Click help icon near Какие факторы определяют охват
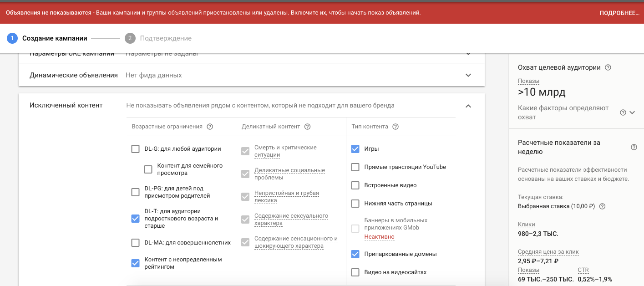This screenshot has width=644, height=286. click(623, 112)
